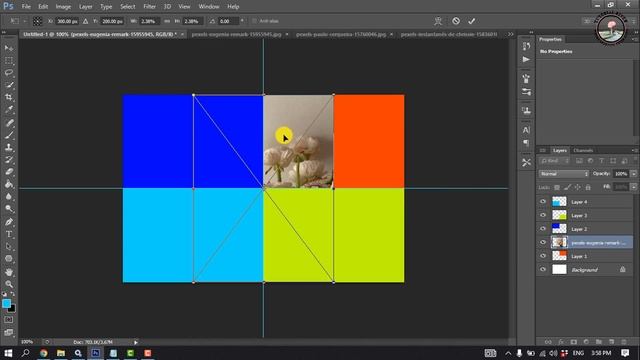Viewport: 640px width, 360px height.
Task: Open the background color swatch
Action: 12,309
